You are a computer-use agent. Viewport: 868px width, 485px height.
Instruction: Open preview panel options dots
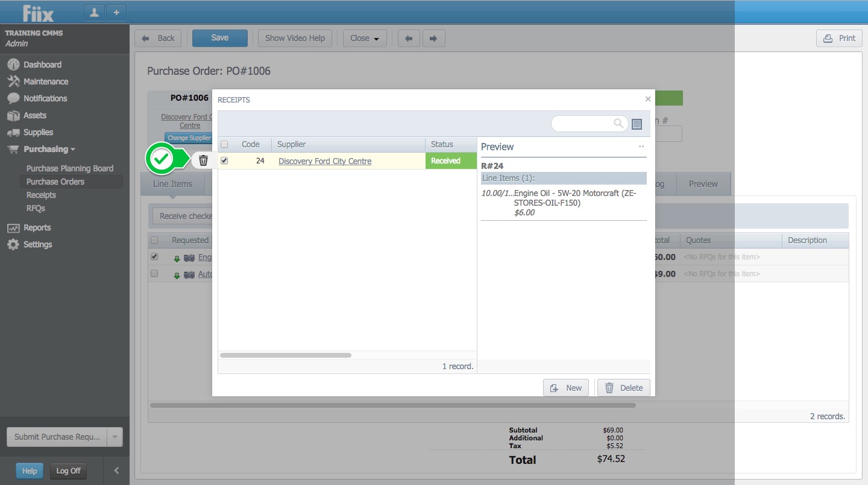[x=641, y=147]
